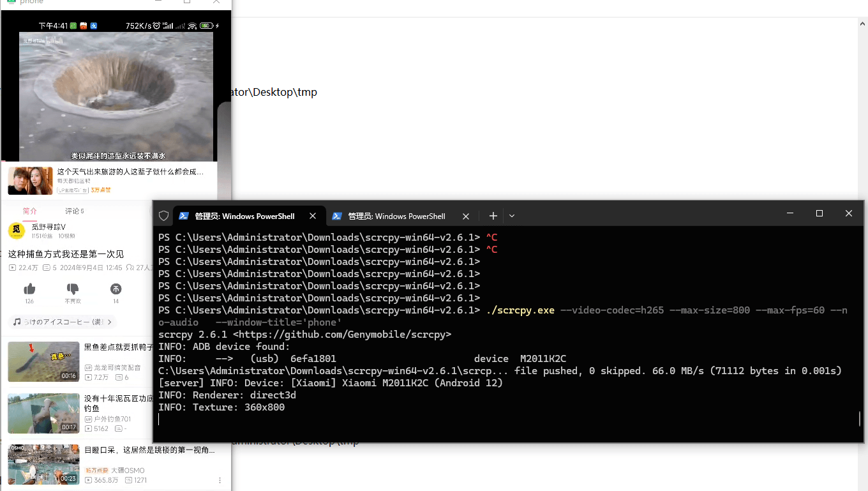Click the 22.4万 play count

[24, 268]
